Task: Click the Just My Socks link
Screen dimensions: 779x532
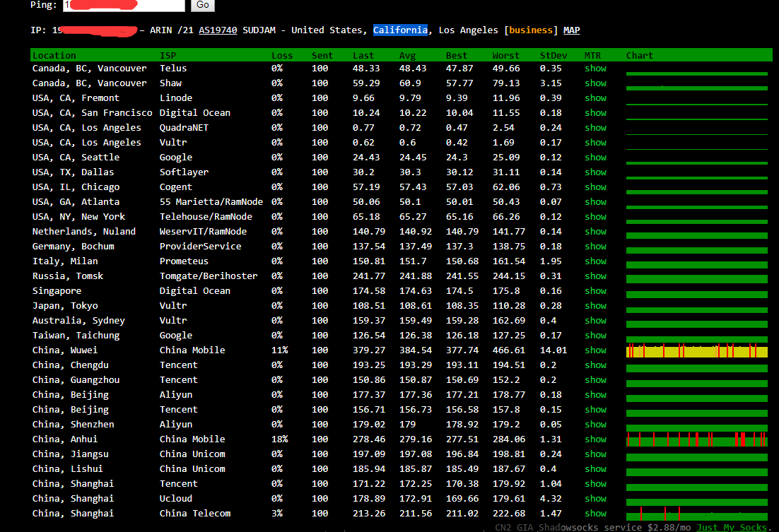Action: tap(731, 527)
